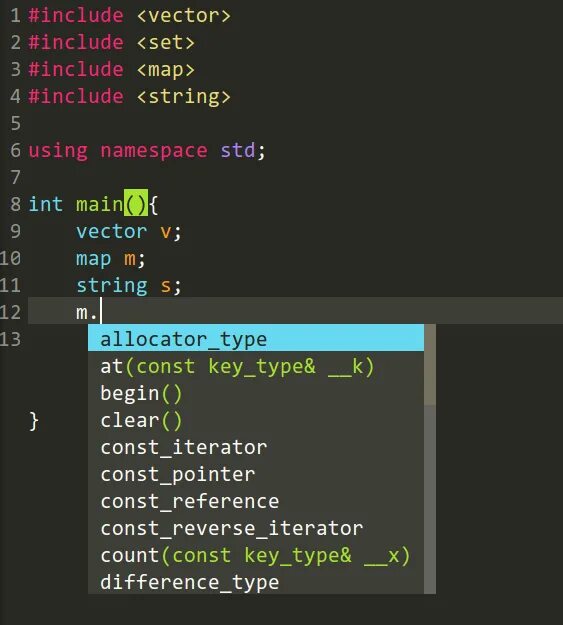This screenshot has width=563, height=625.
Task: Click the closing brace of main
Action: coord(34,421)
